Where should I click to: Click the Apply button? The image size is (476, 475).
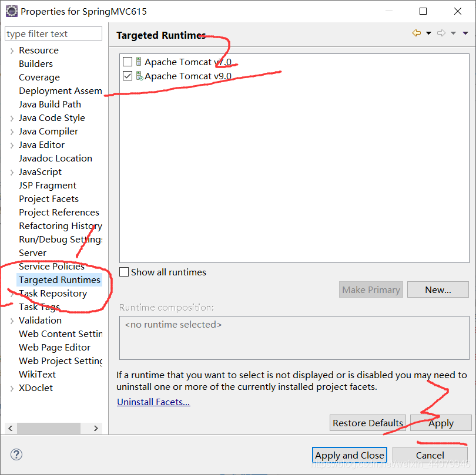pyautogui.click(x=441, y=423)
